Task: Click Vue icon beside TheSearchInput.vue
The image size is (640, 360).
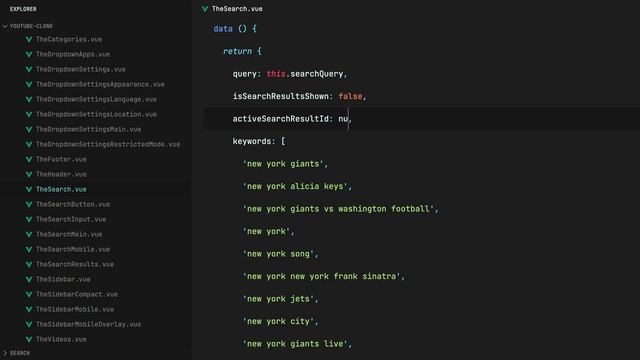Action: tap(29, 220)
